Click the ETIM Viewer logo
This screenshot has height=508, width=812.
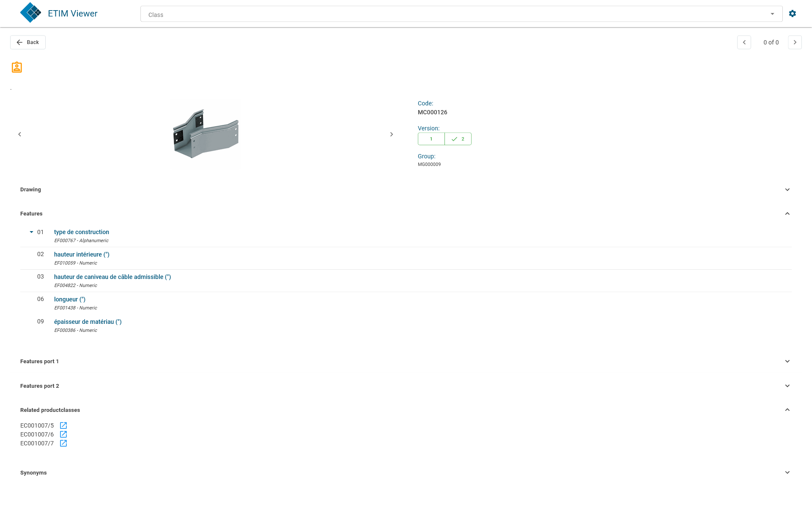click(x=31, y=13)
